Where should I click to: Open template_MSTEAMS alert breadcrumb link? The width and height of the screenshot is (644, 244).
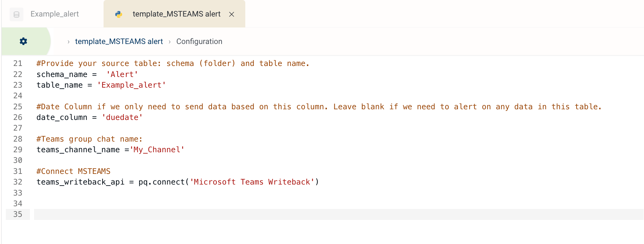119,41
